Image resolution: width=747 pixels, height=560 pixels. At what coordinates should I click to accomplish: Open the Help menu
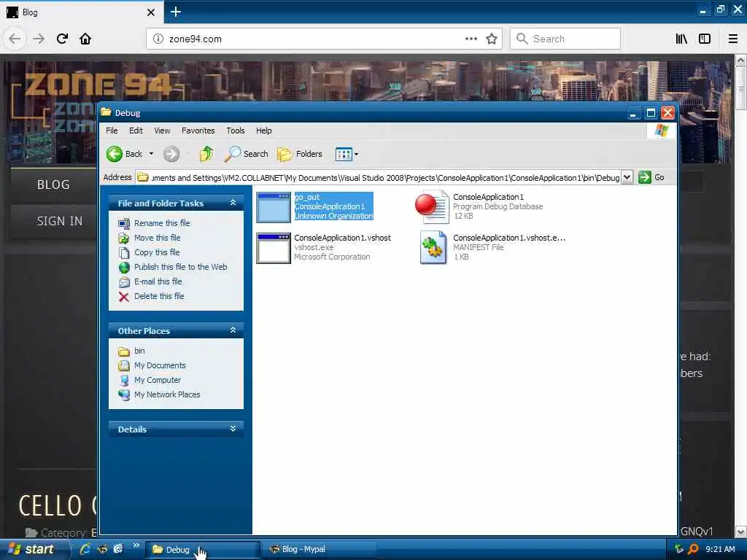[x=264, y=131]
